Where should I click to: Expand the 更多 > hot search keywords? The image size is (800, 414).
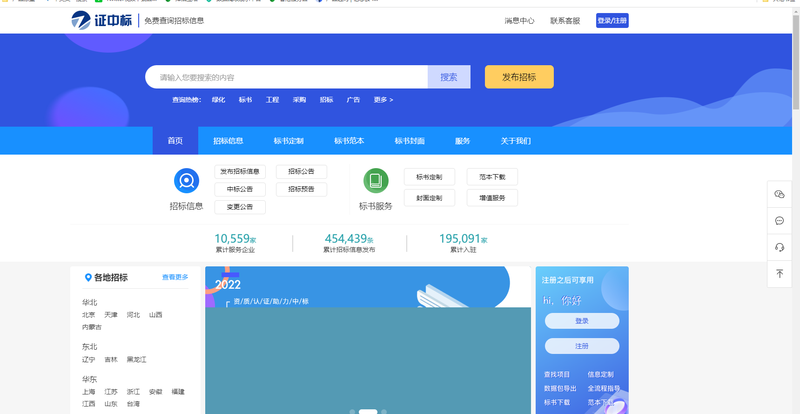coord(383,100)
